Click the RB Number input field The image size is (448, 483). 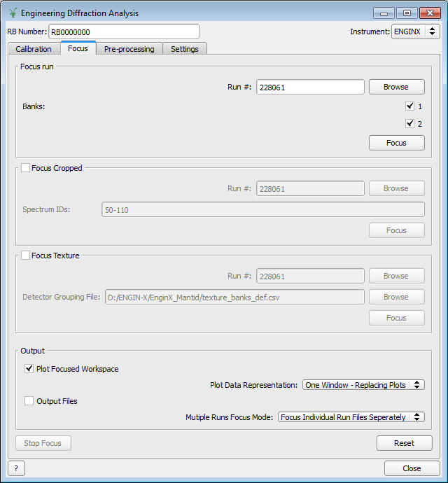pos(123,31)
